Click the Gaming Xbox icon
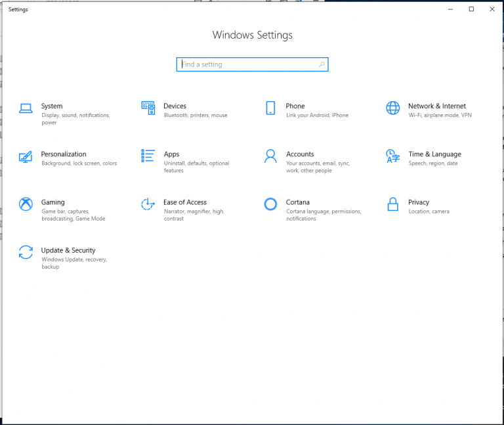Image resolution: width=504 pixels, height=425 pixels. point(26,204)
